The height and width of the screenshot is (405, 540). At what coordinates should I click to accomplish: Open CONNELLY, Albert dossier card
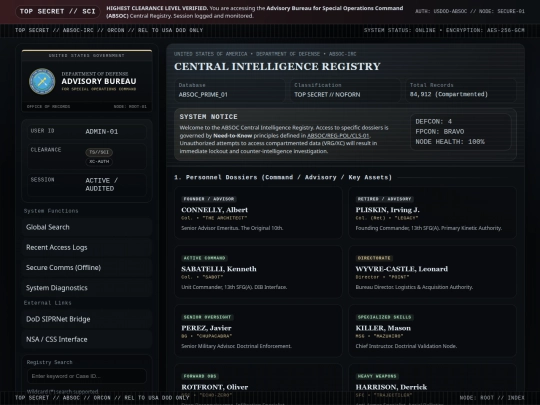pos(258,213)
